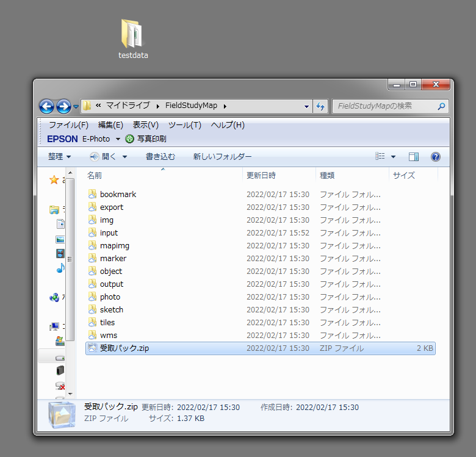Click the refresh button beside the address bar
Viewport: 476px width, 457px height.
[x=320, y=106]
